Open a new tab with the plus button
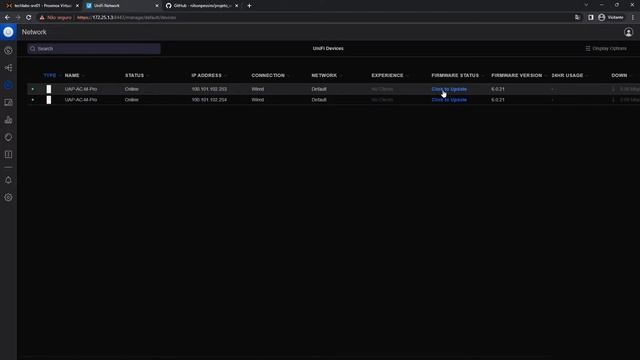The width and height of the screenshot is (640, 360). pyautogui.click(x=249, y=6)
